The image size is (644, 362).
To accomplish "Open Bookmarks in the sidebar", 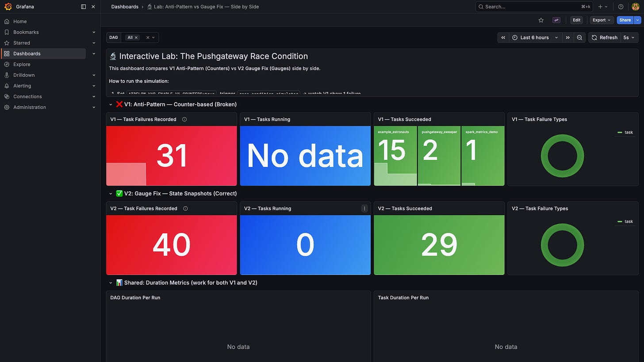I will pos(26,32).
